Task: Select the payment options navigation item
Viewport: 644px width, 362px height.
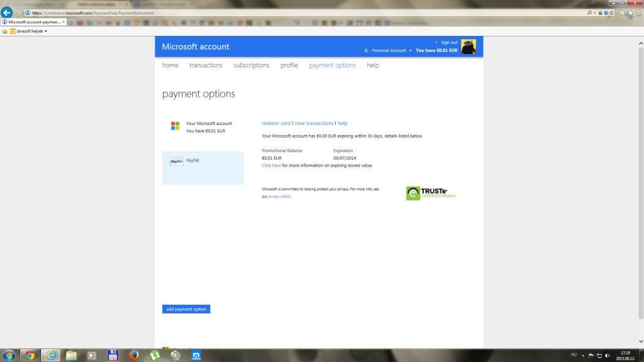Action: (x=332, y=65)
